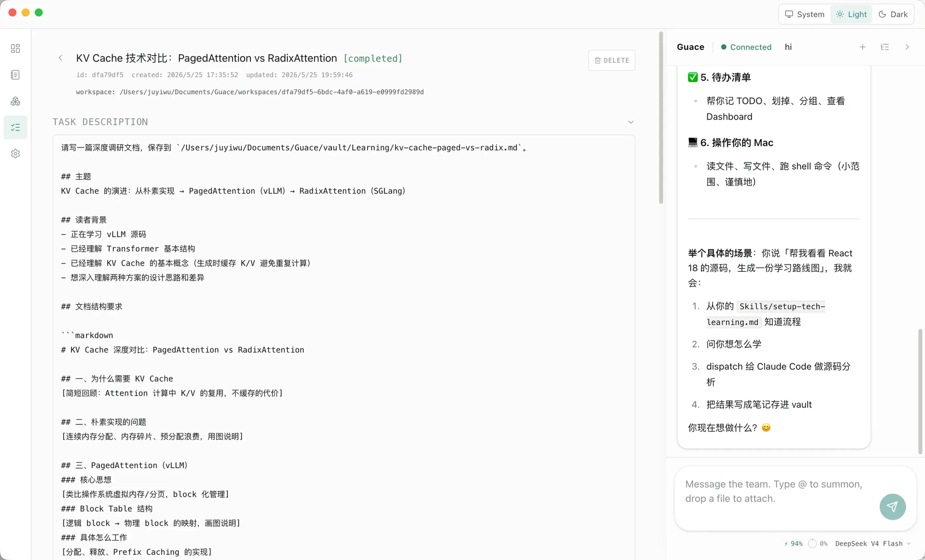
Task: Click the Connected status indicator
Action: (746, 47)
